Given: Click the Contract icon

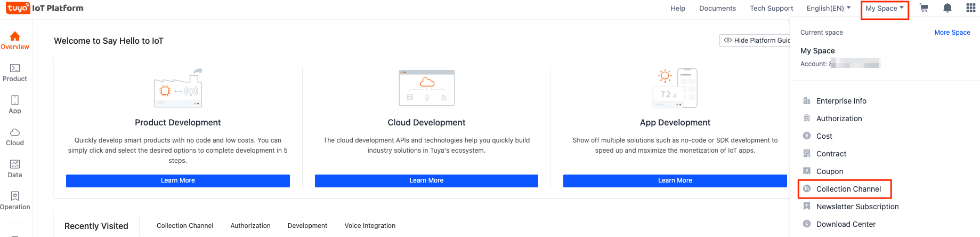Looking at the screenshot, I should [807, 154].
